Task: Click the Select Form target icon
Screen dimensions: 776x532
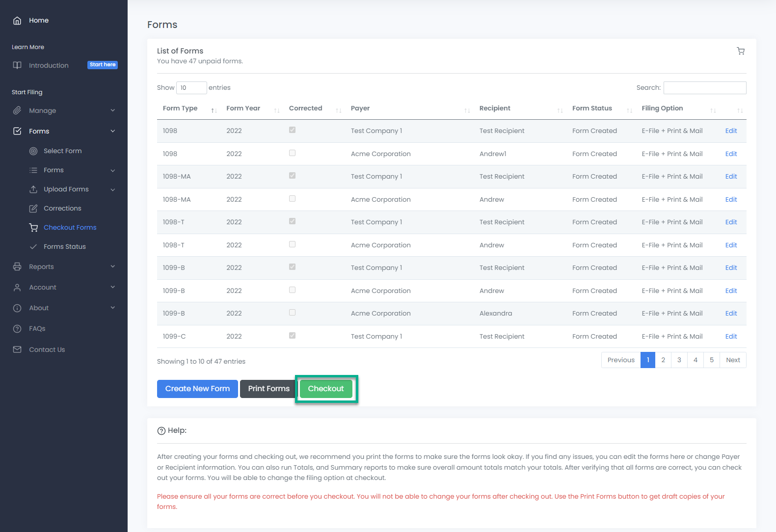Action: 33,151
